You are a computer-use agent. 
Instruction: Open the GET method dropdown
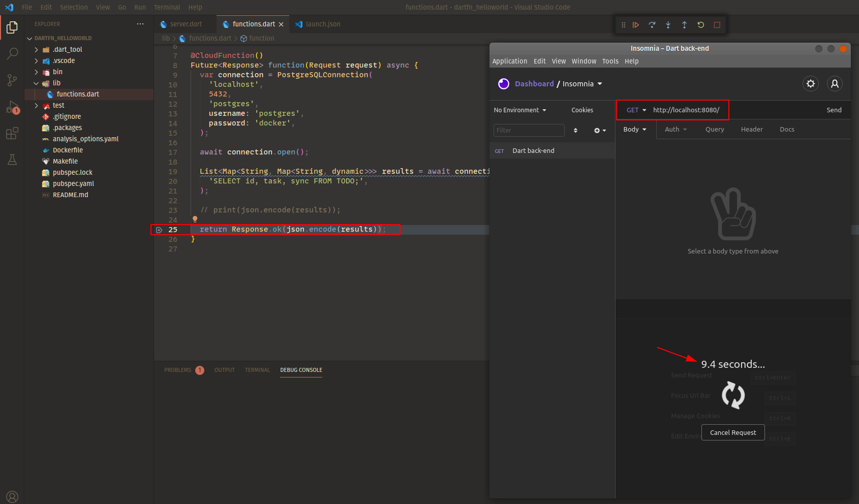coord(636,110)
